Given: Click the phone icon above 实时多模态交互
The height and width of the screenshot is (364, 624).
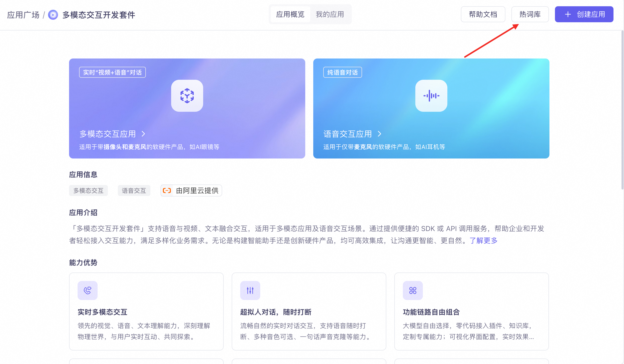Looking at the screenshot, I should pos(88,290).
